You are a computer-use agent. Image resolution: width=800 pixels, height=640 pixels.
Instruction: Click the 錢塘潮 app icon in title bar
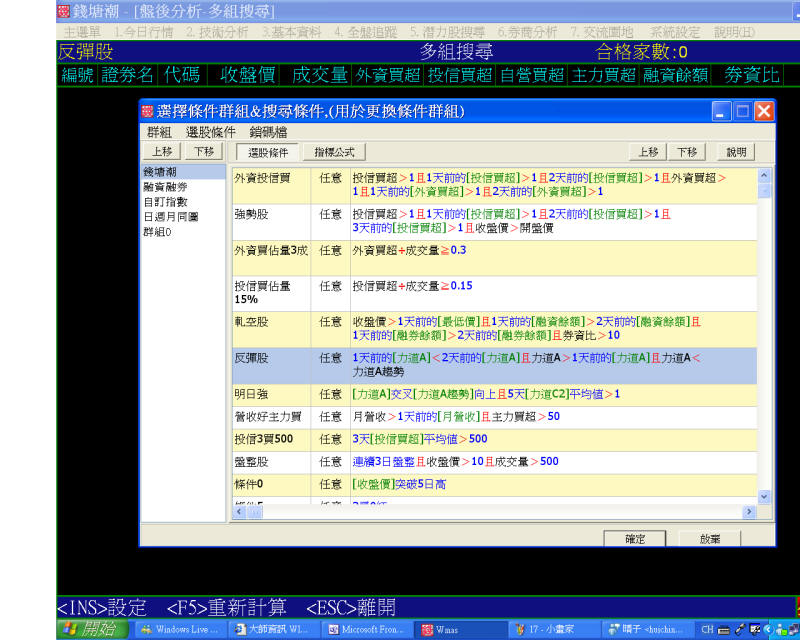pos(64,11)
